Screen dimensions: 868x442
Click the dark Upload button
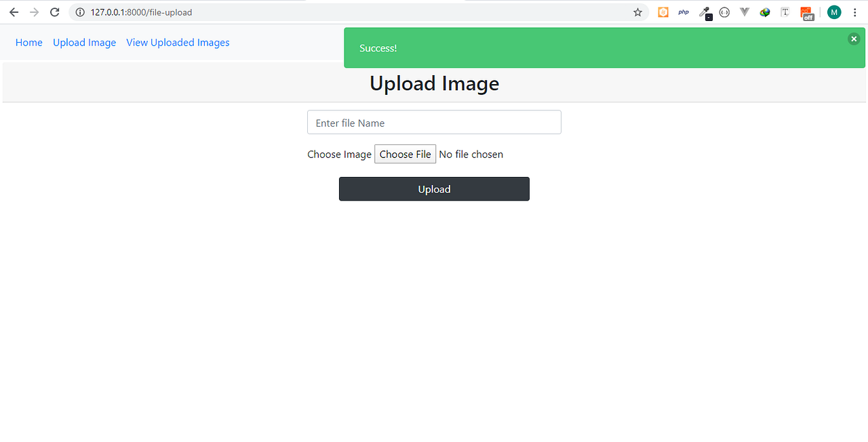(x=434, y=189)
